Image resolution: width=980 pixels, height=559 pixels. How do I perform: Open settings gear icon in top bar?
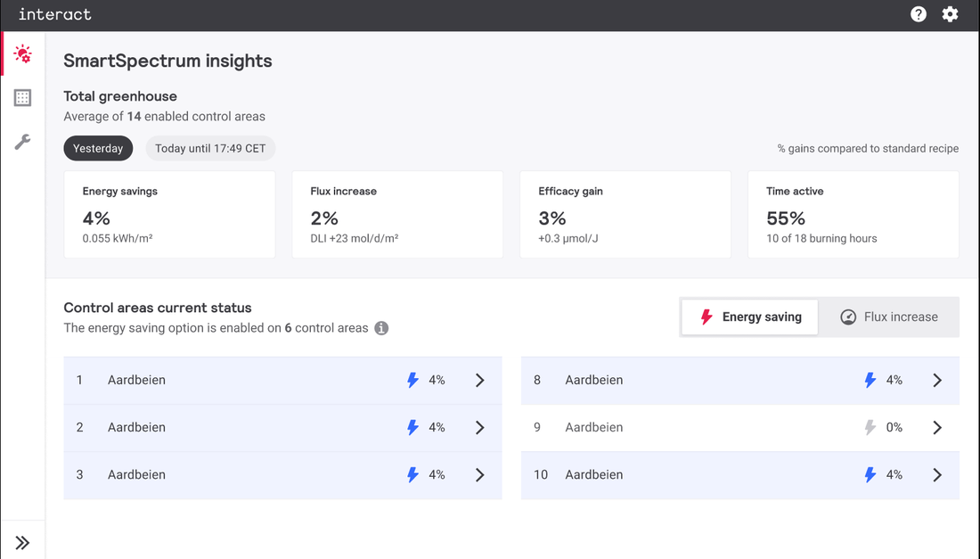pyautogui.click(x=950, y=14)
